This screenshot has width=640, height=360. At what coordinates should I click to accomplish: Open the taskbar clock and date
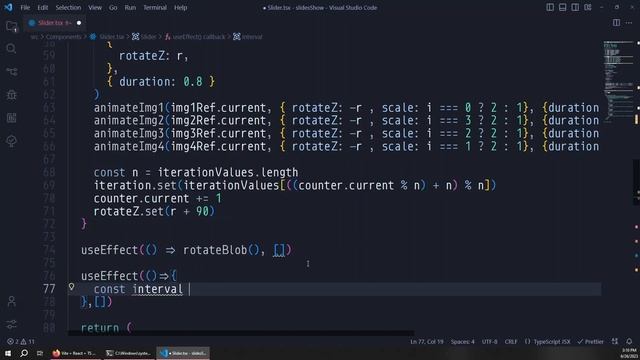point(629,353)
